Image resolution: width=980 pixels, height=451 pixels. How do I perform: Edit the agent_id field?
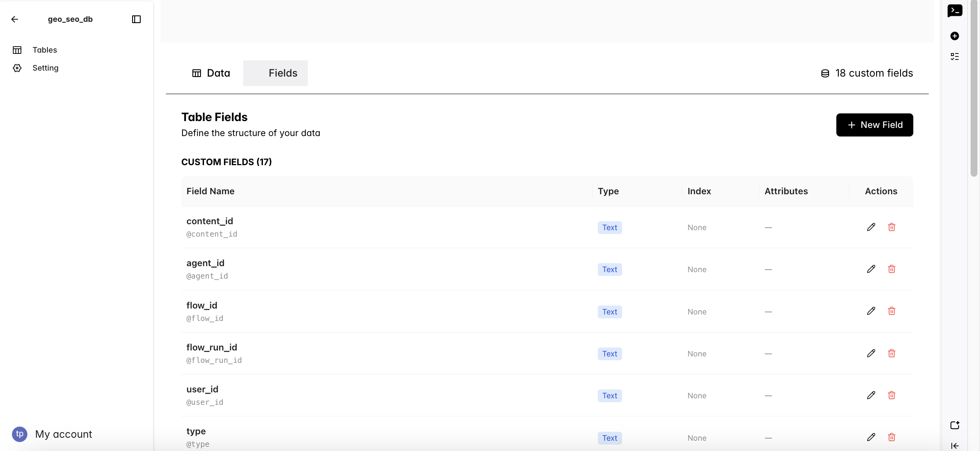[871, 269]
